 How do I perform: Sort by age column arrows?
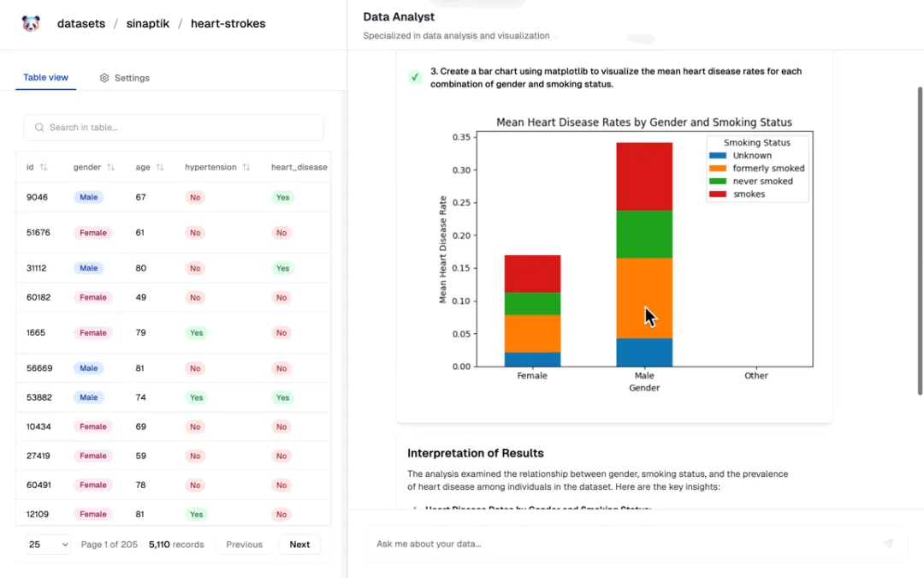(x=160, y=168)
